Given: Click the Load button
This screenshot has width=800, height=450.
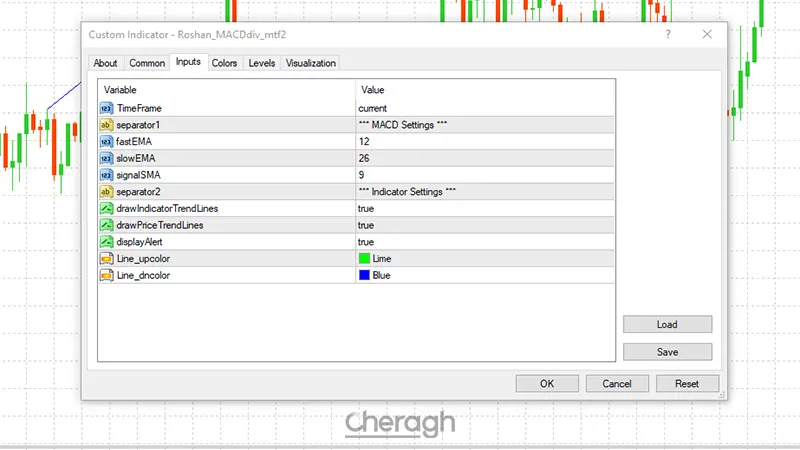Looking at the screenshot, I should 667,324.
